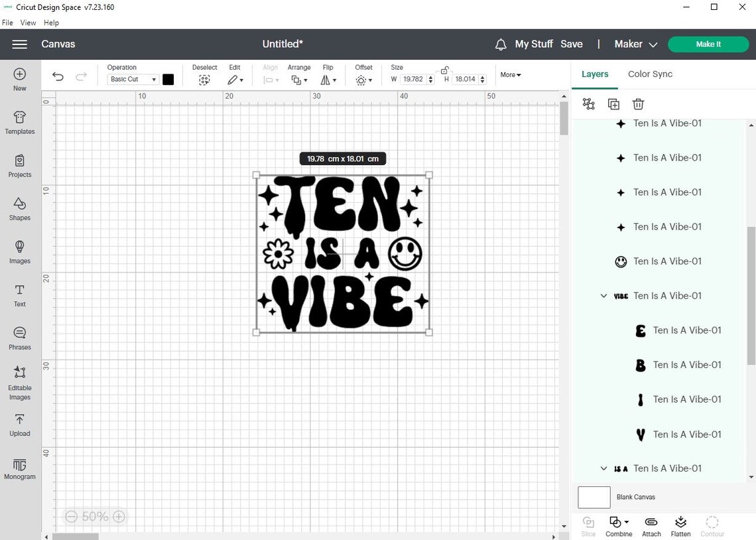Click the Slice icon in bottom toolbar
Viewport: 756px width, 540px height.
coord(588,525)
